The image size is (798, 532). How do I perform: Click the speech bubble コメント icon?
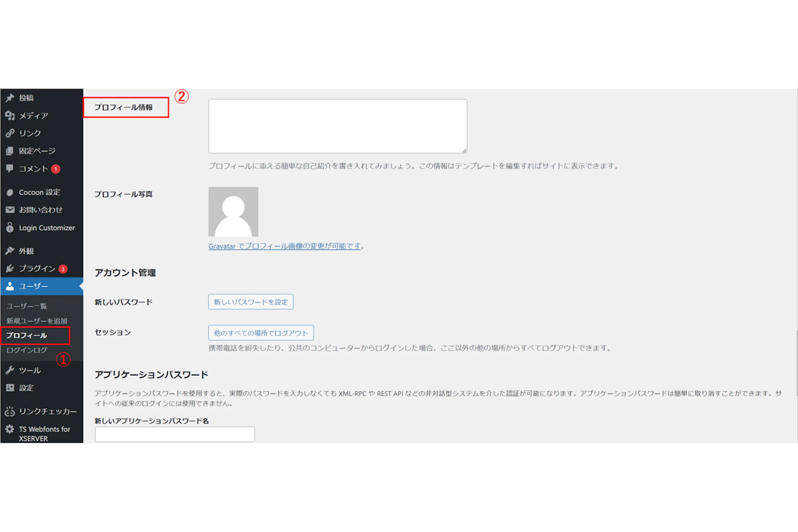10,168
